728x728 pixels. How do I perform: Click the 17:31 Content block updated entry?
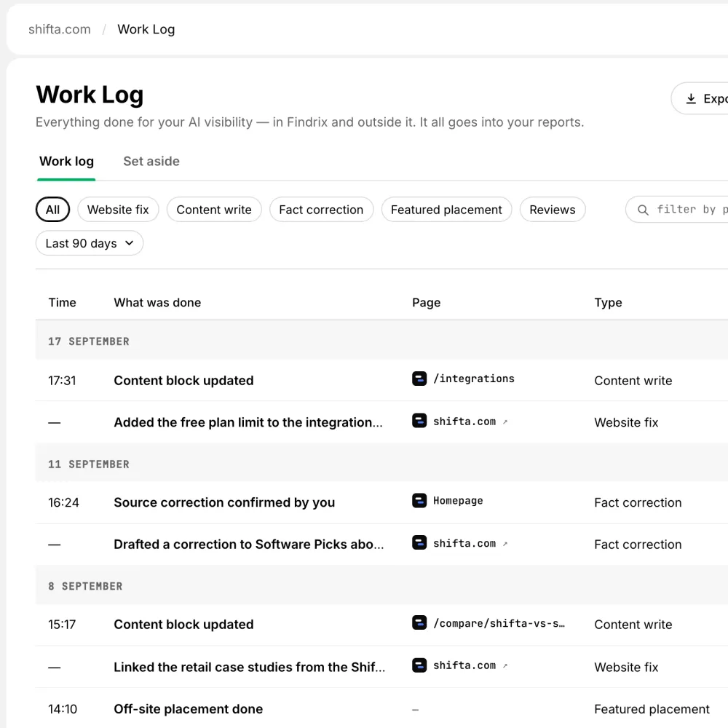(184, 380)
